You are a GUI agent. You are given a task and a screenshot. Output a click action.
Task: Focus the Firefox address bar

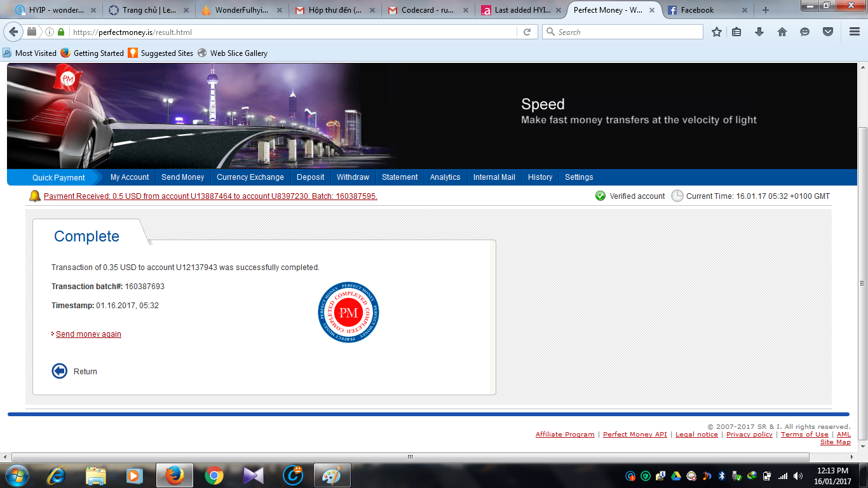click(292, 32)
